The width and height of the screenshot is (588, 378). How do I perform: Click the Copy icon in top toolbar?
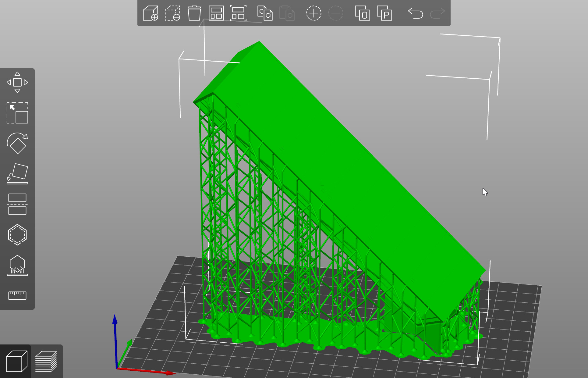(x=265, y=13)
